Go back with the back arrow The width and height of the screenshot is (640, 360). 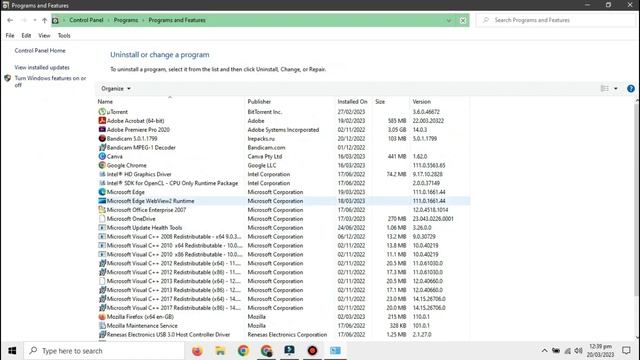pyautogui.click(x=10, y=20)
